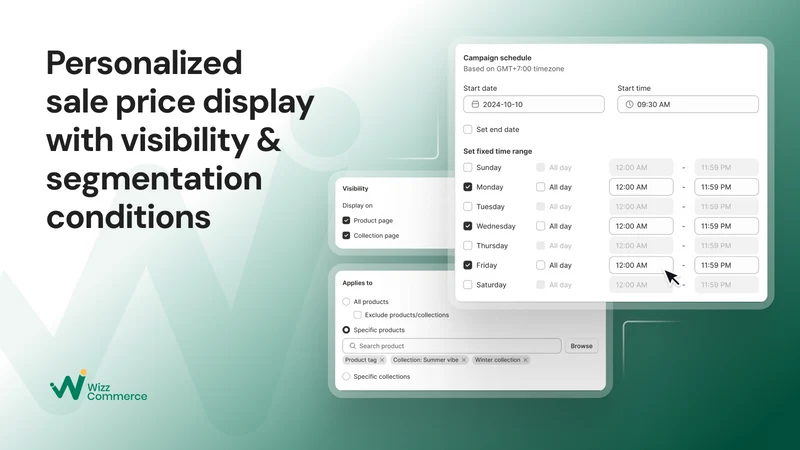Screen dimensions: 800x450
Task: Click the Search product field
Action: click(x=452, y=346)
